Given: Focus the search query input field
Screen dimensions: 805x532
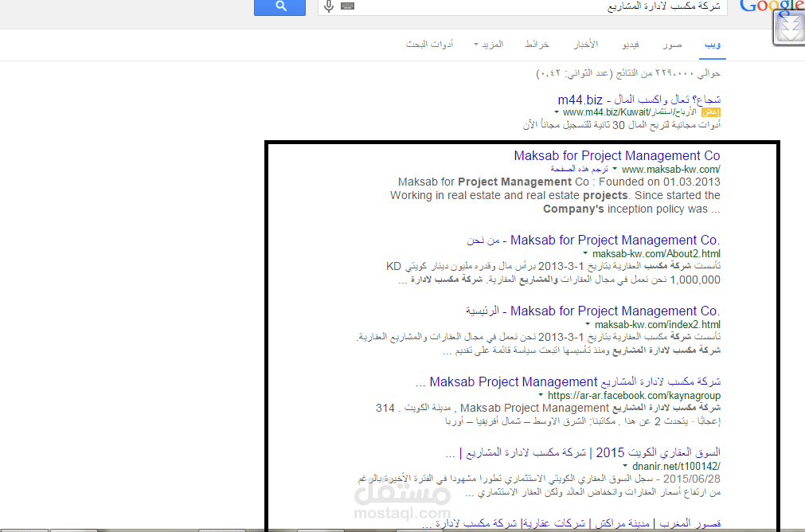Looking at the screenshot, I should click(522, 6).
